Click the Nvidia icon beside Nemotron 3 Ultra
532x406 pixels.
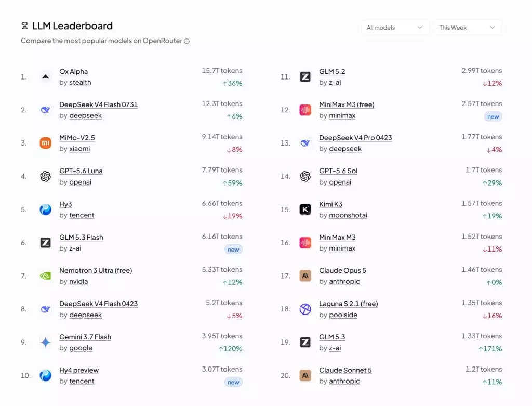[45, 276]
